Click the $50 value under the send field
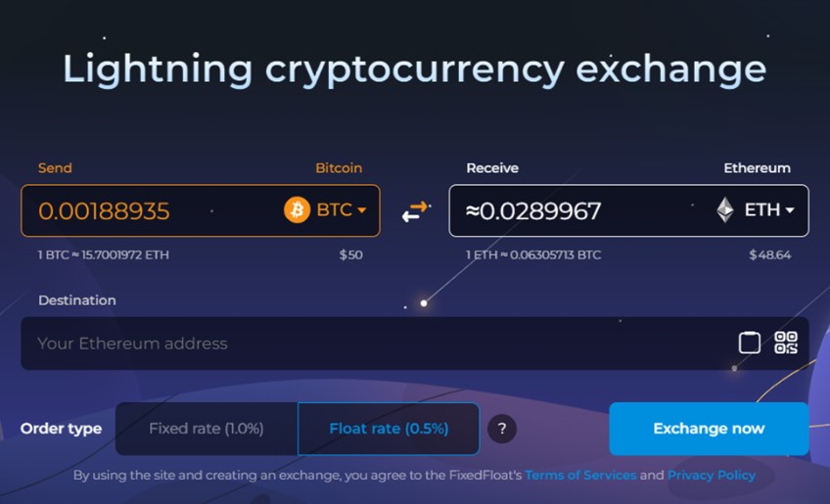This screenshot has height=504, width=830. tap(351, 254)
